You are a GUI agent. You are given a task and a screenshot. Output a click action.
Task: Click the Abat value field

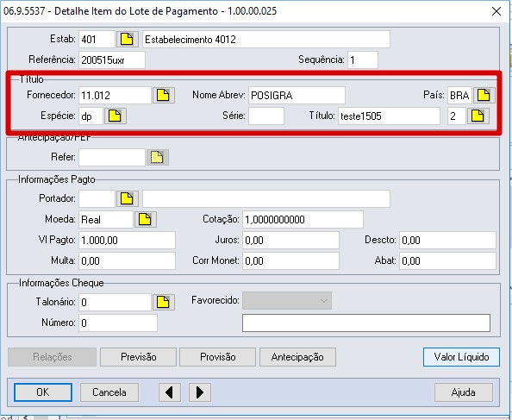[x=447, y=260]
